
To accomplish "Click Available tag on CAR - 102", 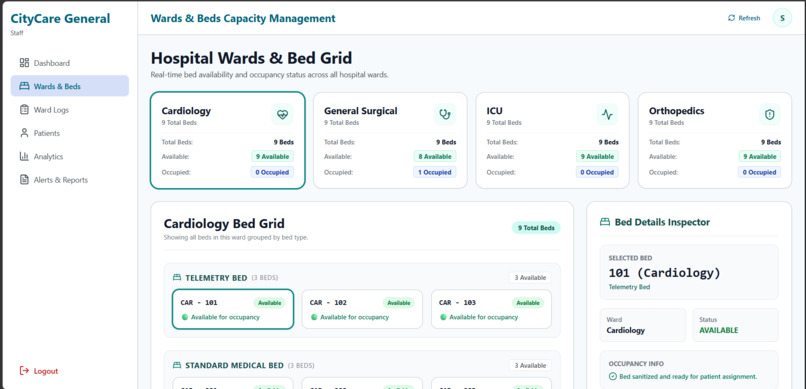I will 398,303.
